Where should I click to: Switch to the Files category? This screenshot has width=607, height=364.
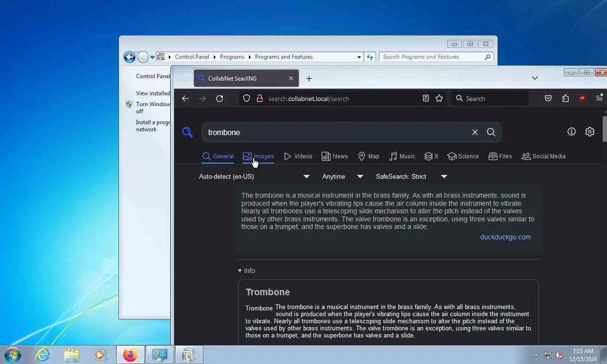[500, 156]
